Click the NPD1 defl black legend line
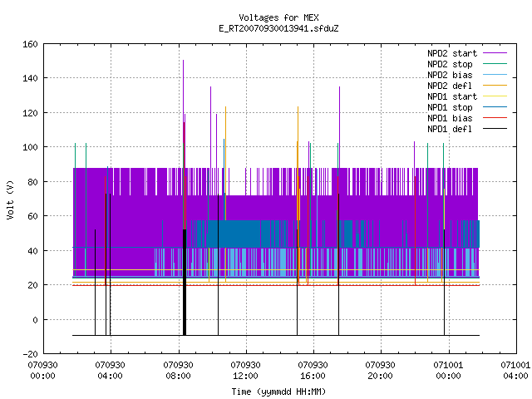 [x=495, y=129]
